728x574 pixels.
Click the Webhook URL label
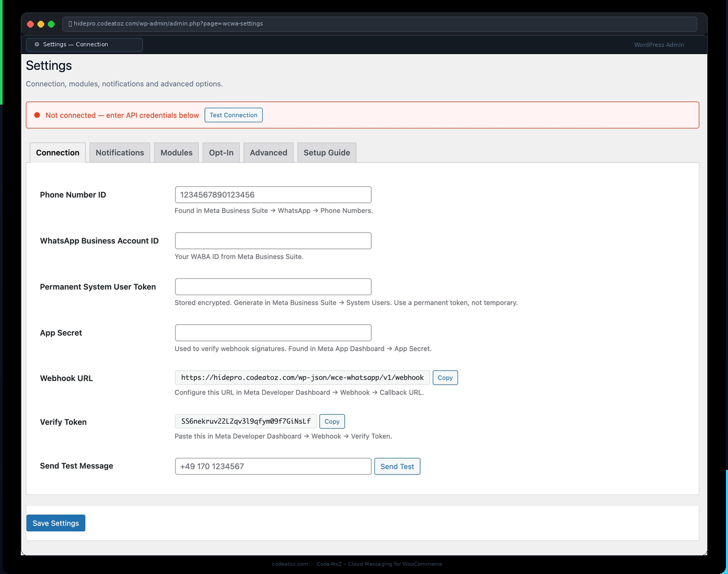pos(67,378)
